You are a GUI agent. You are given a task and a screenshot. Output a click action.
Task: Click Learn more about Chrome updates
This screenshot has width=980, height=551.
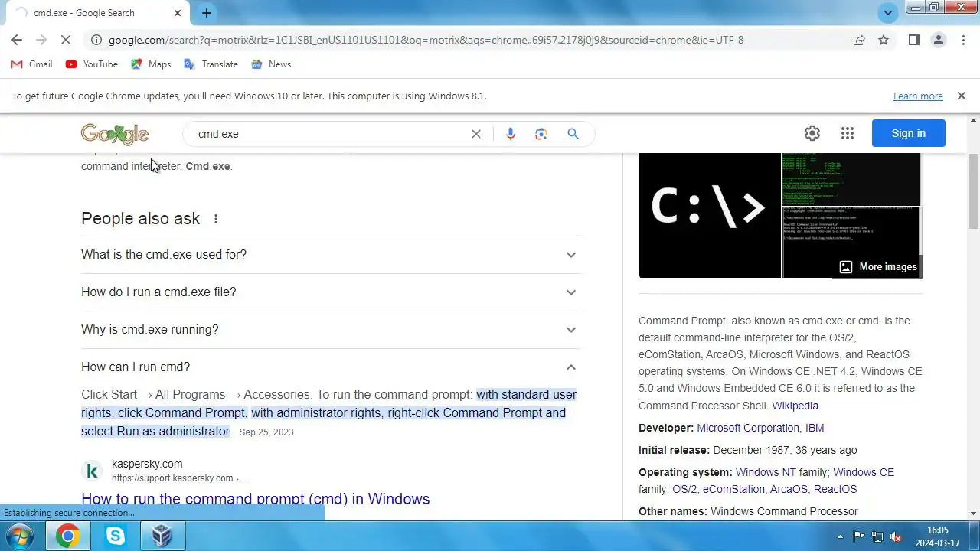[918, 96]
